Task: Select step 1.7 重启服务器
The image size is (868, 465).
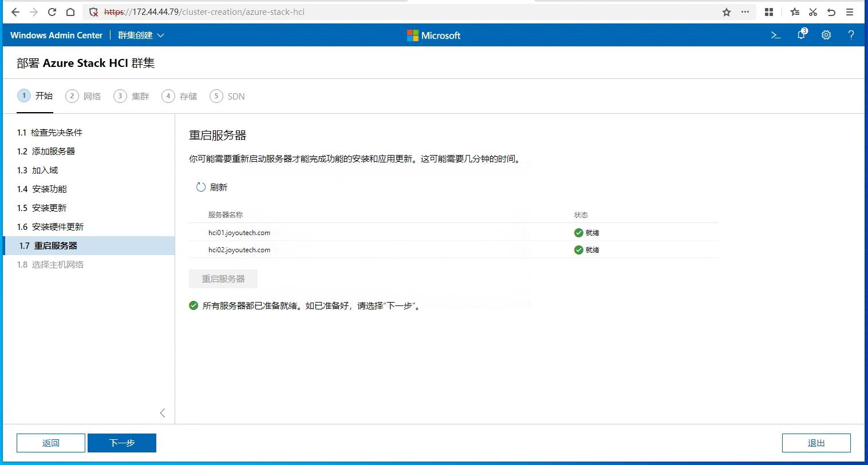Action: point(89,245)
